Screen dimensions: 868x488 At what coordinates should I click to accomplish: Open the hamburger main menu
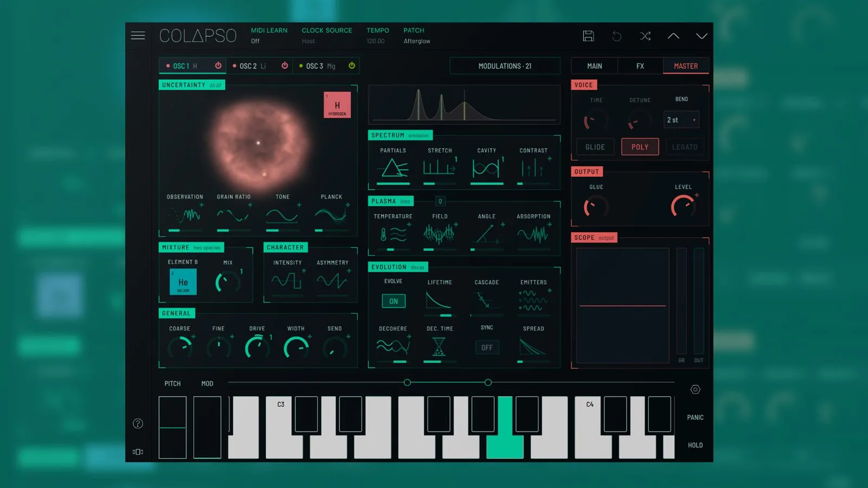coord(138,36)
